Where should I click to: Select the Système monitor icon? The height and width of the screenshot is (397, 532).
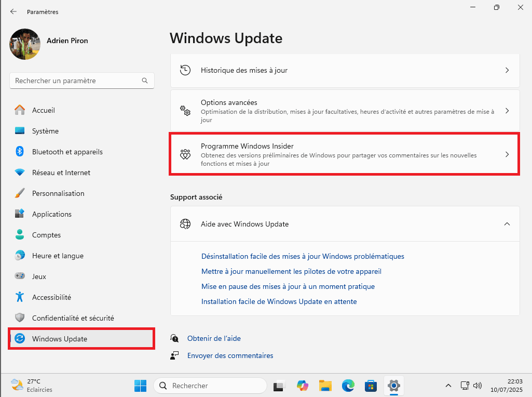pos(20,131)
